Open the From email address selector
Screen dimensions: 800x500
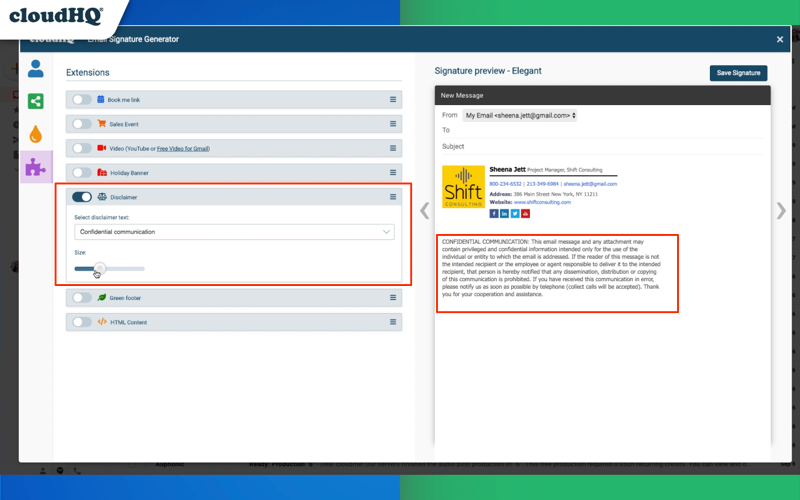click(x=520, y=115)
